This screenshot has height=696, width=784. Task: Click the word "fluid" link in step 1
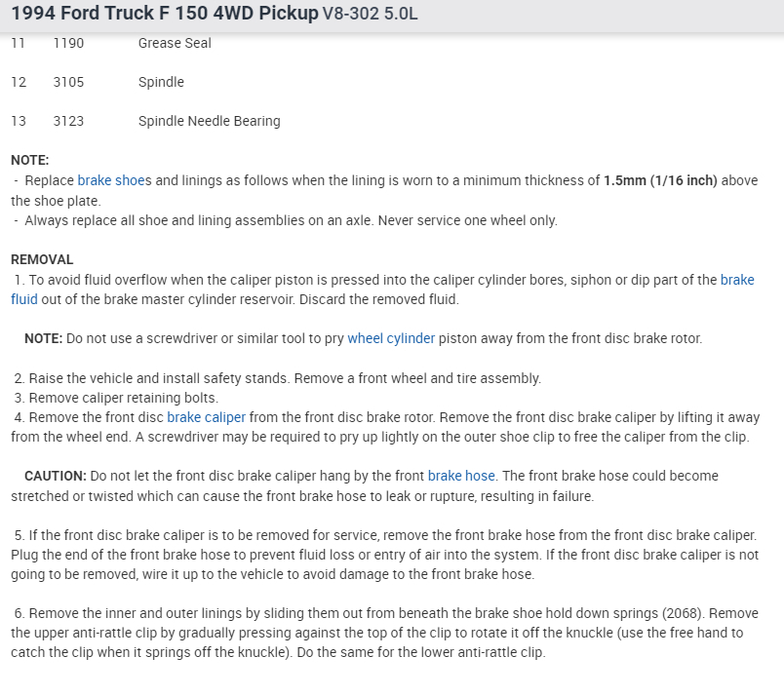tap(24, 299)
